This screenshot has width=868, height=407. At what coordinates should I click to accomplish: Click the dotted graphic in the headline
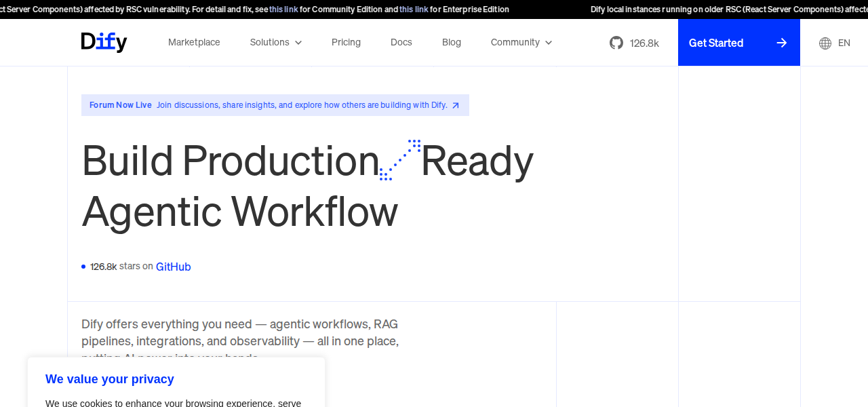pyautogui.click(x=400, y=160)
